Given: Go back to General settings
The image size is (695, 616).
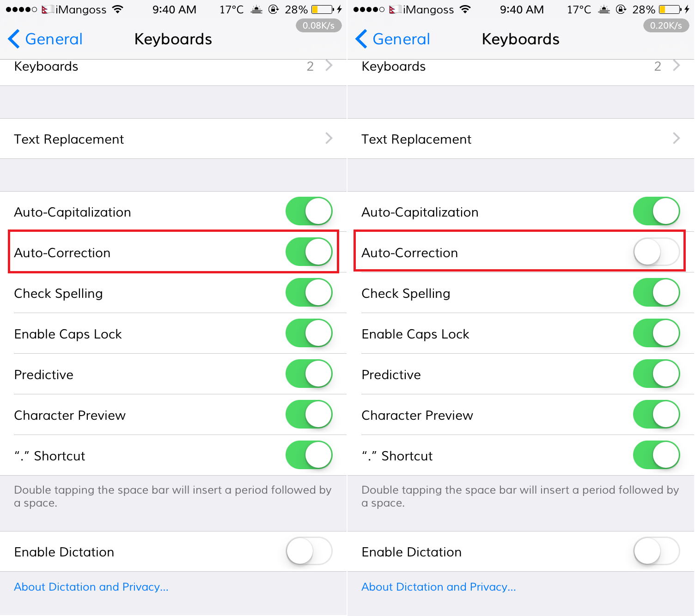Looking at the screenshot, I should click(44, 39).
